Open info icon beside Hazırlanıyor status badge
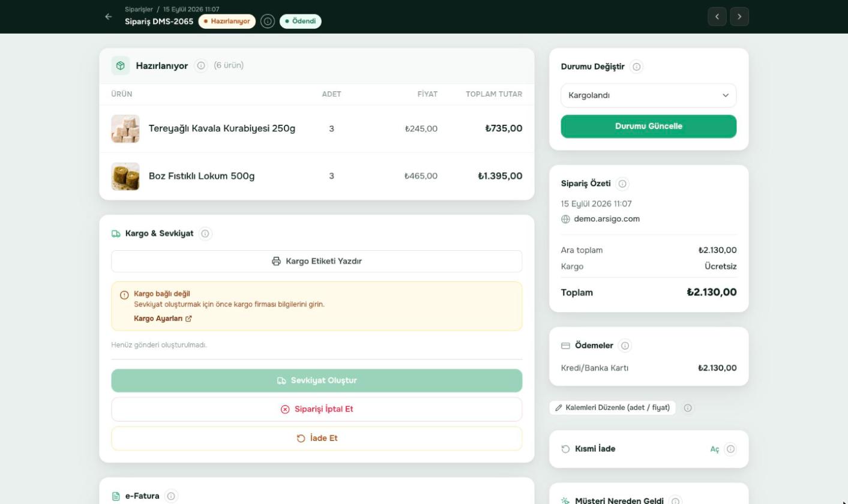This screenshot has height=504, width=848. click(x=268, y=22)
